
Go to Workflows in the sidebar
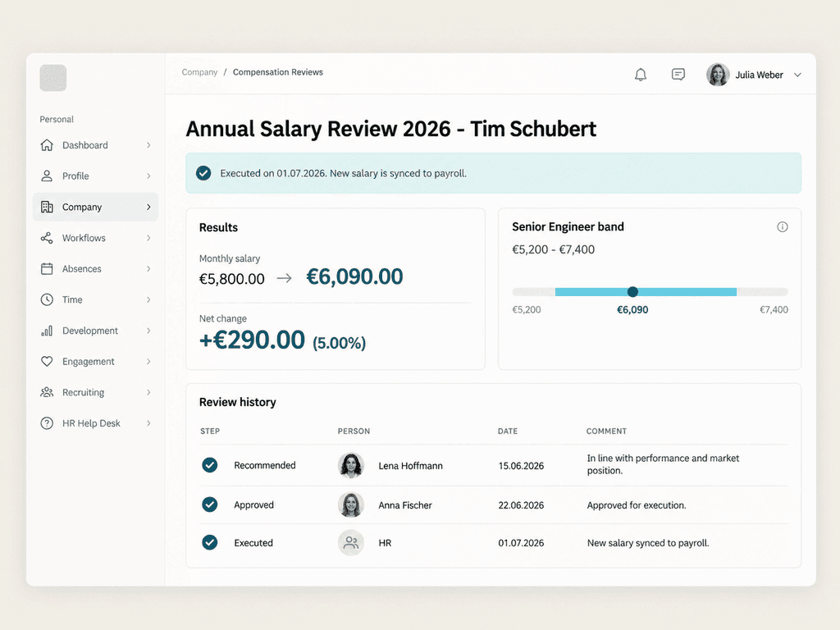(95, 238)
